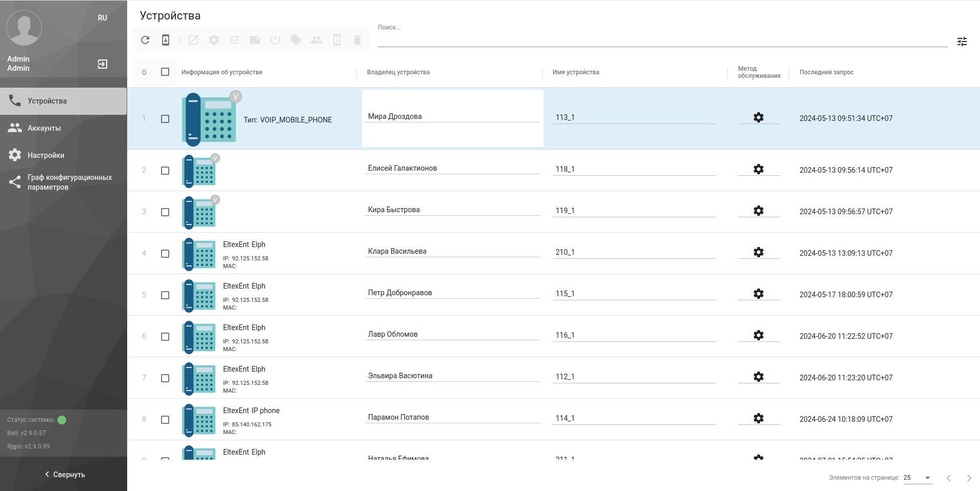Viewport: 980px width, 491px height.
Task: Click the green system status indicator
Action: click(x=62, y=420)
